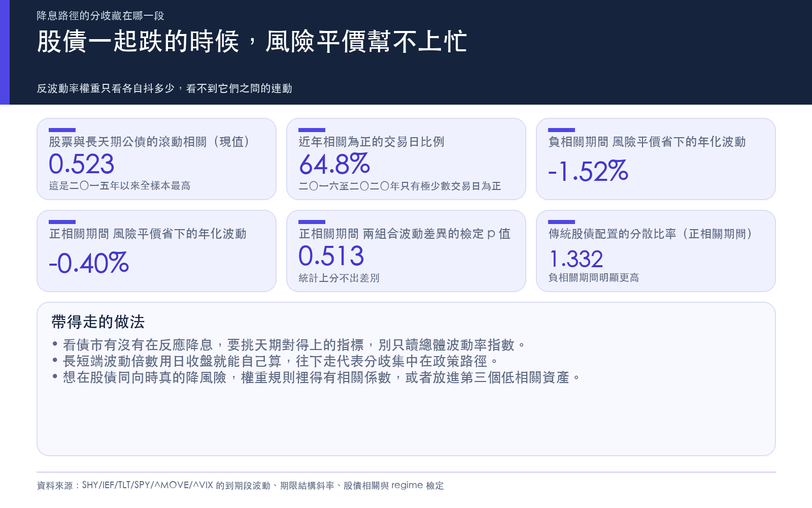
Task: Click the note 二〇一六至二〇二〇年只有極少數交易日為正
Action: tap(400, 186)
